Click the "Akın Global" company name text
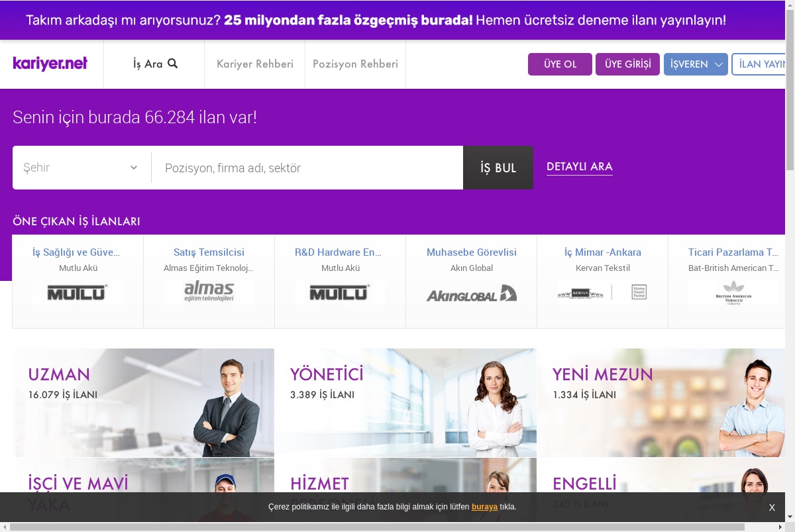Screen dimensions: 795x532 coord(472,268)
